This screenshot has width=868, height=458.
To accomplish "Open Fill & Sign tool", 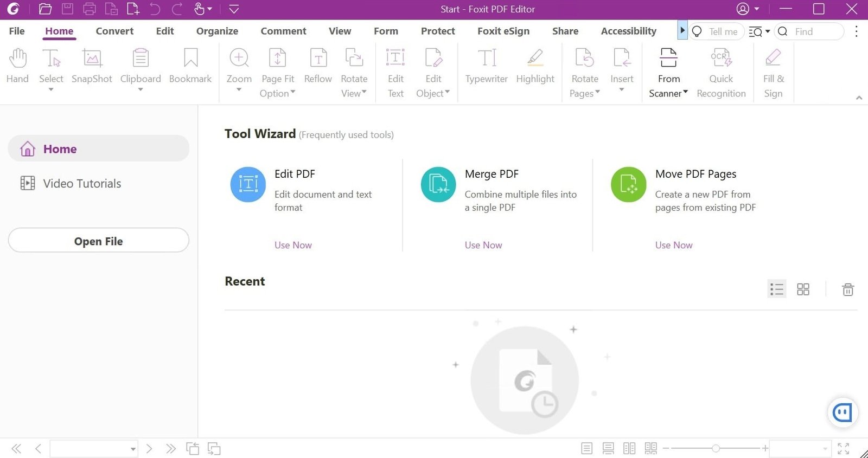I will (773, 73).
